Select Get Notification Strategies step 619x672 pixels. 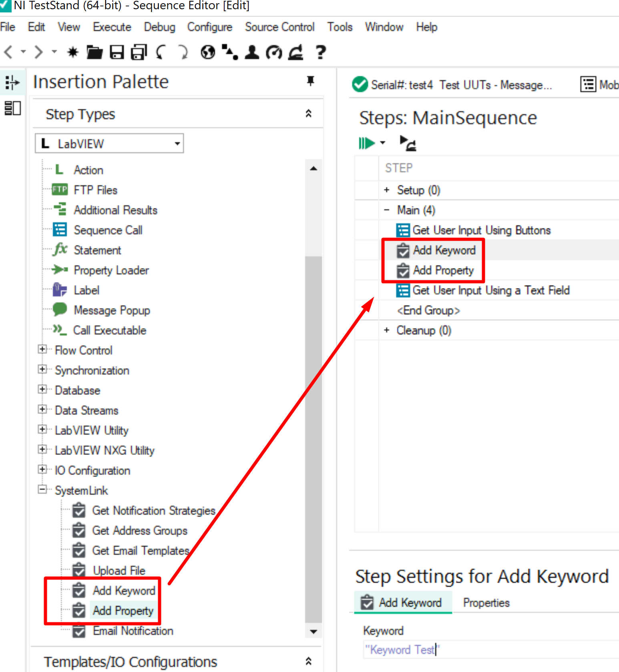154,510
